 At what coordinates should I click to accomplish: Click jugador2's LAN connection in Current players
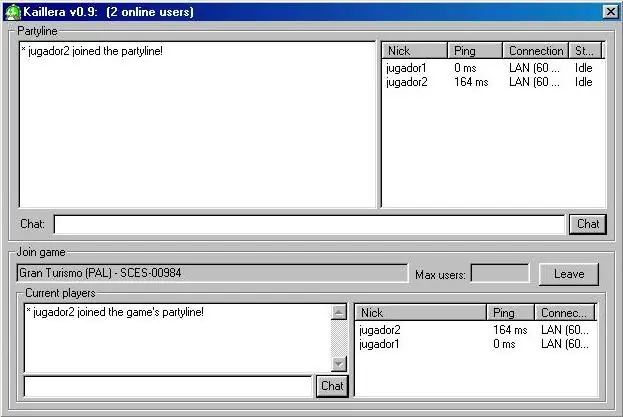point(565,330)
